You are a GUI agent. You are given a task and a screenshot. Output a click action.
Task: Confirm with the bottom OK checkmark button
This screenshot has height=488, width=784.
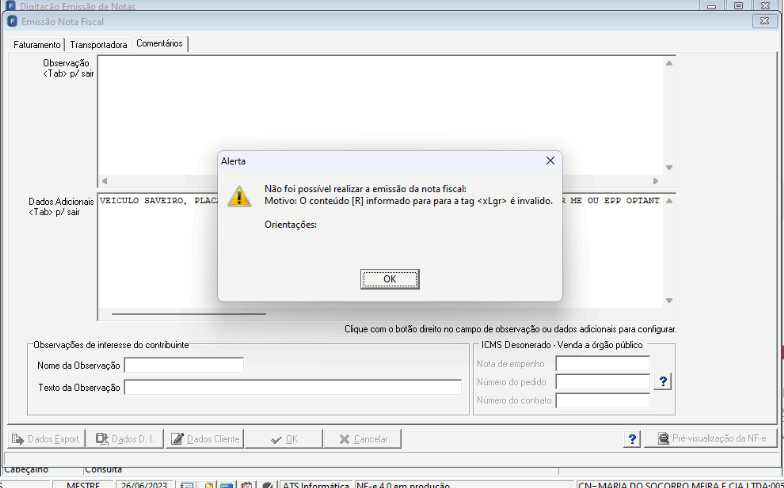click(x=284, y=439)
